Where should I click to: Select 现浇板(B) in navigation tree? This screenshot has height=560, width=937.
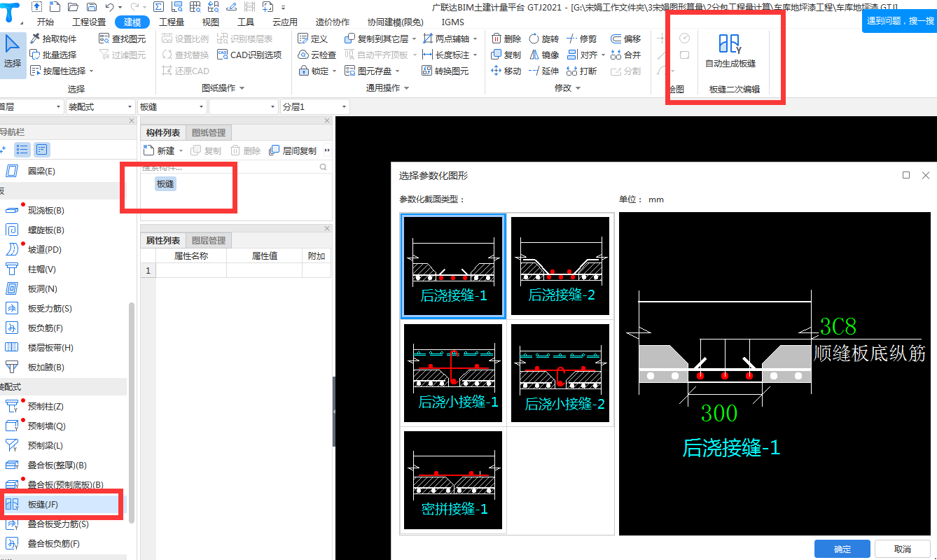coord(46,210)
